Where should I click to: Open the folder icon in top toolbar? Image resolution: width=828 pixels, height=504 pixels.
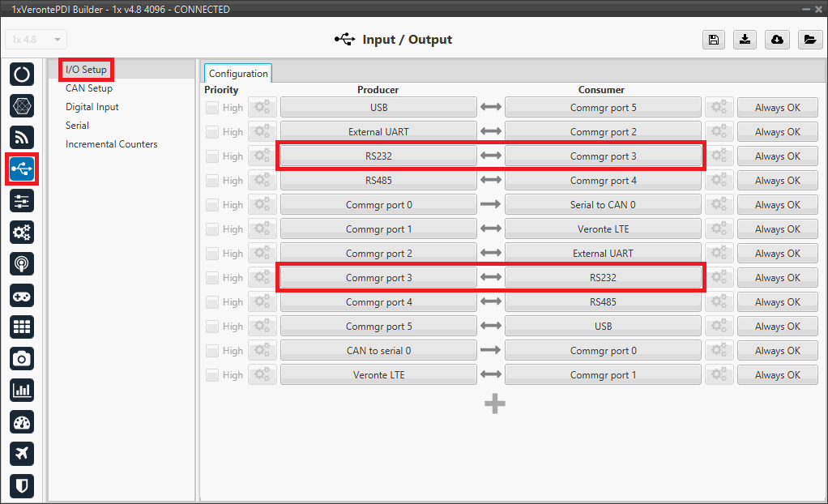click(809, 40)
